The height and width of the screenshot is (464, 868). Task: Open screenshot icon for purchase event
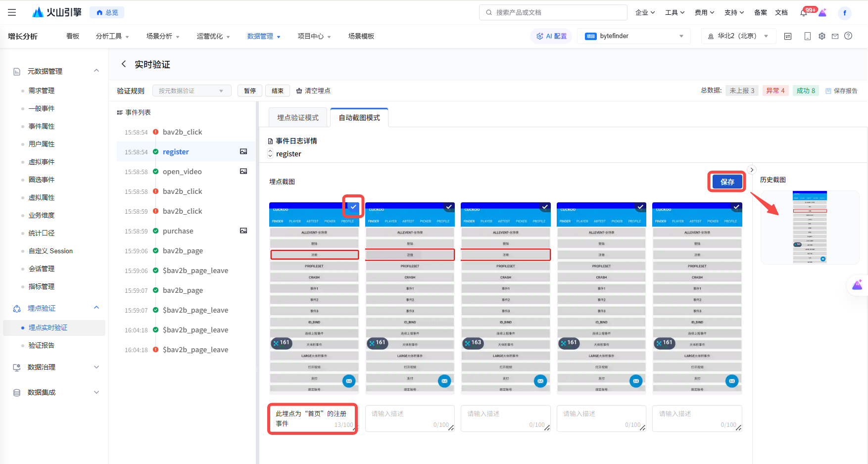pyautogui.click(x=243, y=231)
